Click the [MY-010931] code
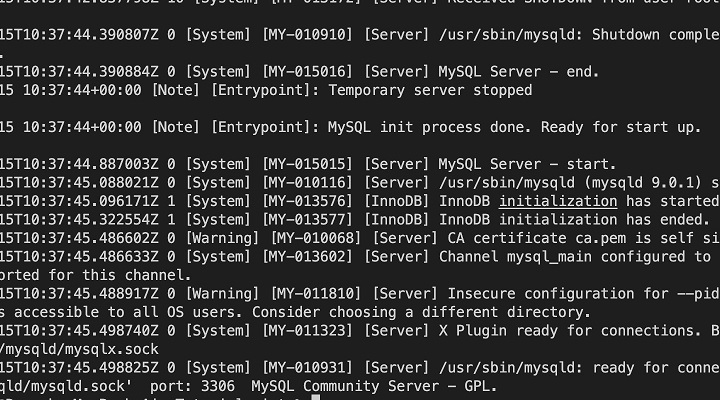The height and width of the screenshot is (400, 720). tap(307, 367)
